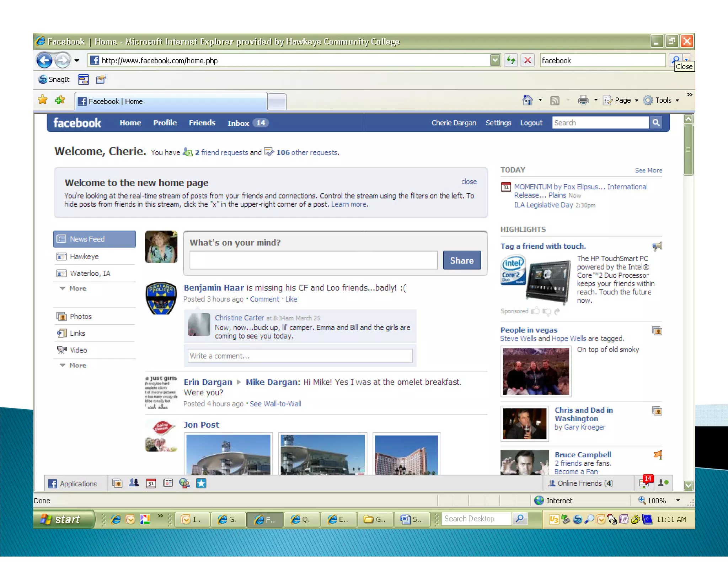Image resolution: width=728 pixels, height=562 pixels.
Task: Click inside the Facebook Search field
Action: pyautogui.click(x=600, y=123)
